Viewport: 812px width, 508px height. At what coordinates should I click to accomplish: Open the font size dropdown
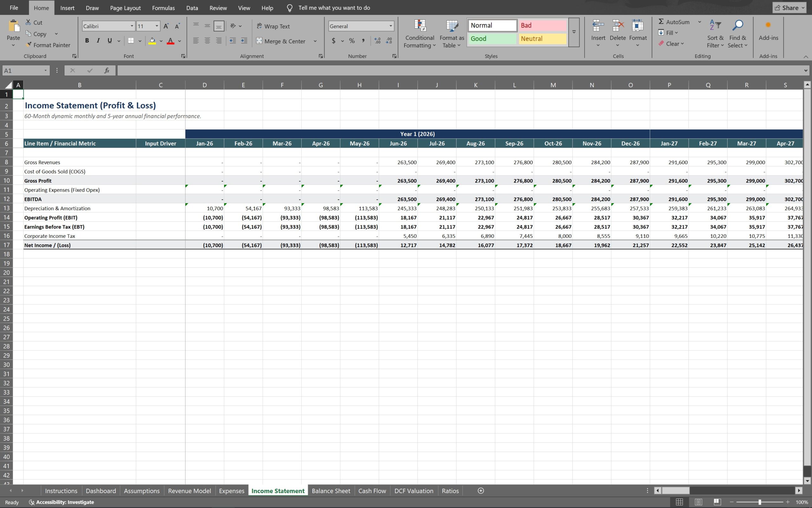pos(156,26)
